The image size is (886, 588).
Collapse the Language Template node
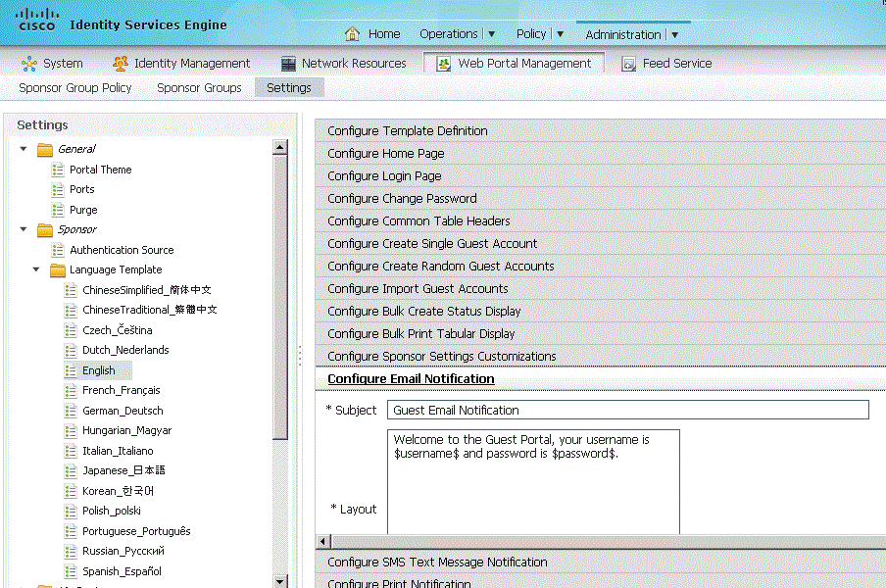(36, 269)
